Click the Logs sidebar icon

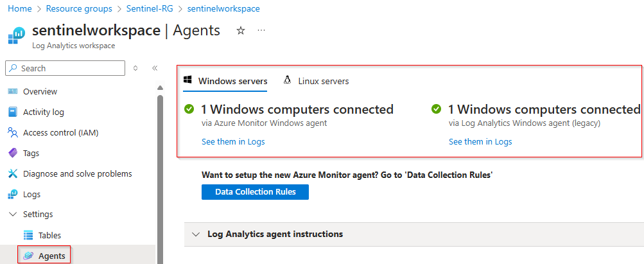click(x=13, y=194)
